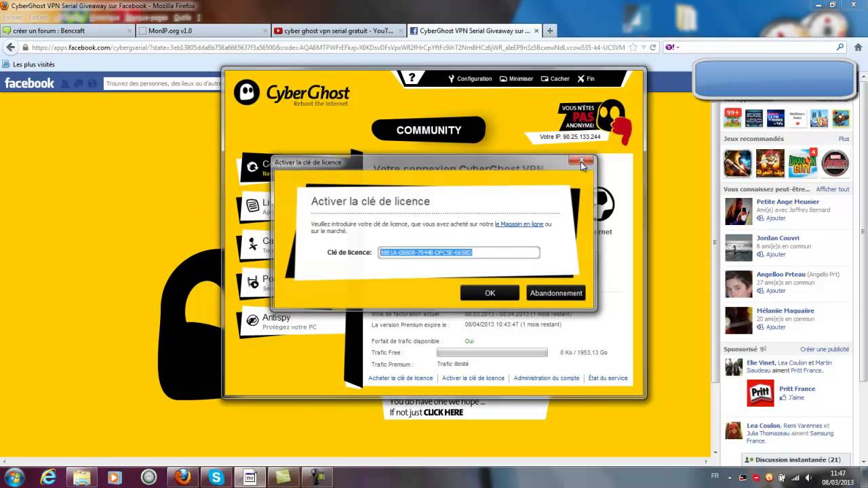This screenshot has width=868, height=488.
Task: Click the CyberGhost help question mark icon
Action: pyautogui.click(x=411, y=78)
